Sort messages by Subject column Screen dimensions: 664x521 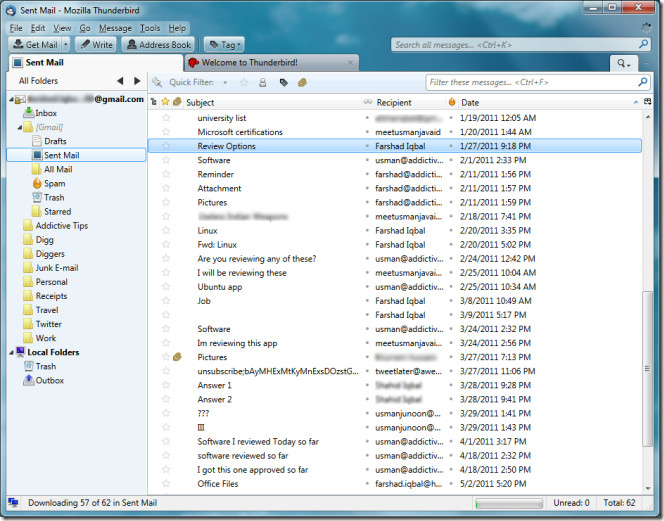(273, 103)
